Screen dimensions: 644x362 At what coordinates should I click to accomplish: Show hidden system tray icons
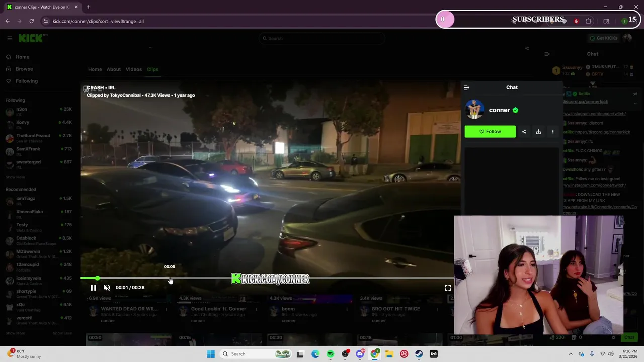(x=570, y=354)
